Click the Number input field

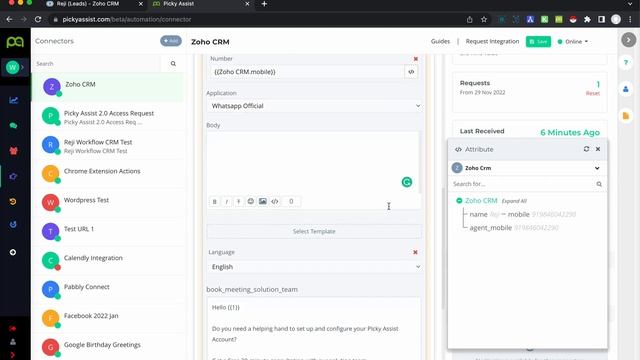coord(306,72)
